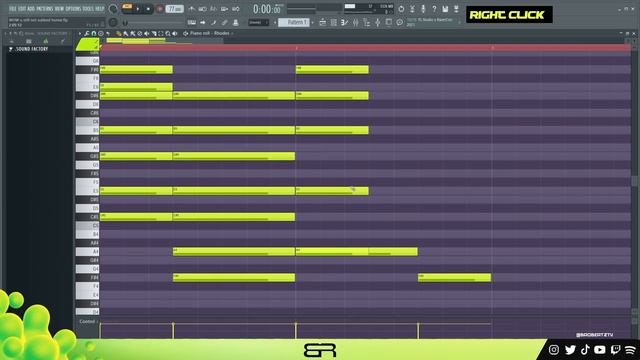The image size is (640, 360).
Task: Select the Slice tool
Action: [x=154, y=33]
